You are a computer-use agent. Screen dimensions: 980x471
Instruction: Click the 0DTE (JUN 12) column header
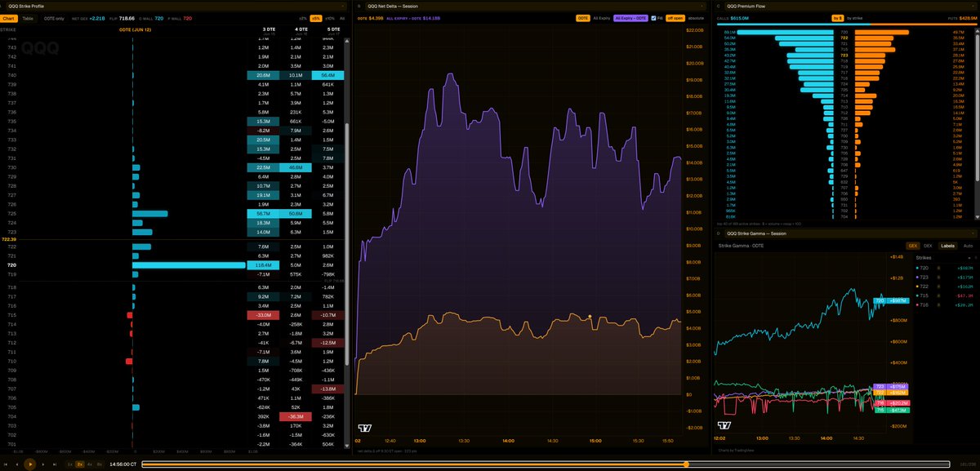[135, 29]
